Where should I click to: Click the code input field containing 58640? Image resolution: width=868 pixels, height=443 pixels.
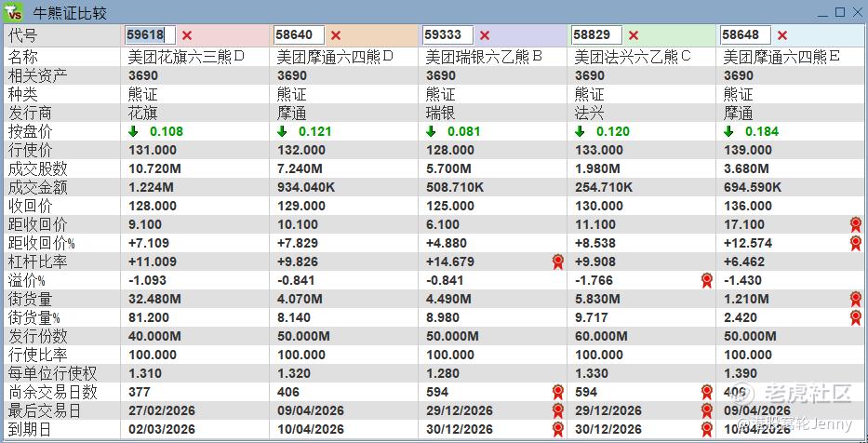(299, 34)
